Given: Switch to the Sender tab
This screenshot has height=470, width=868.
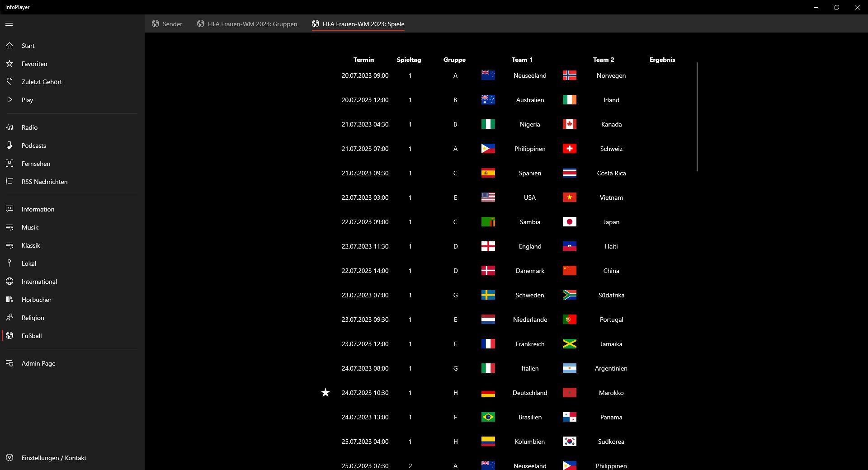Looking at the screenshot, I should coord(167,24).
